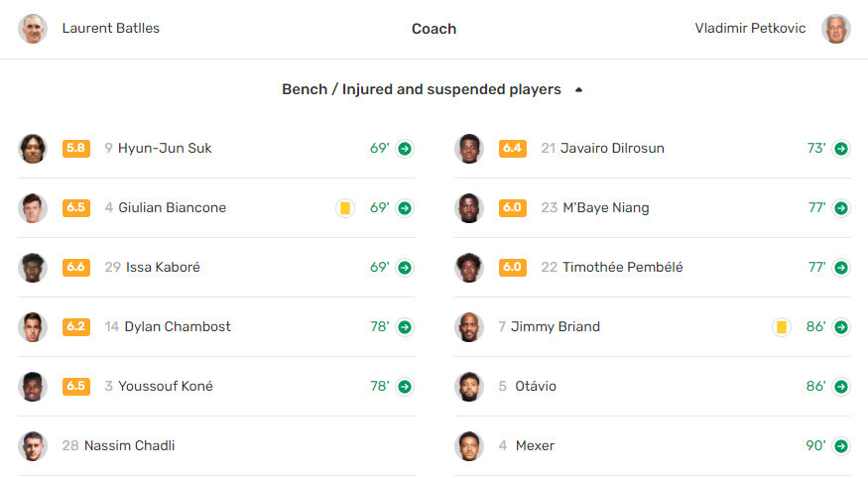Click Bench / Injured and suspended players header

tap(422, 89)
